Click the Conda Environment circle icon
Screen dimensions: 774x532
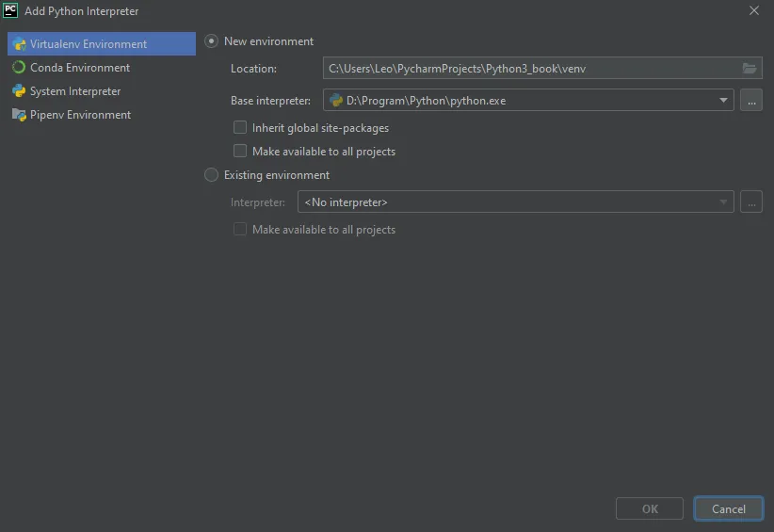coord(19,68)
